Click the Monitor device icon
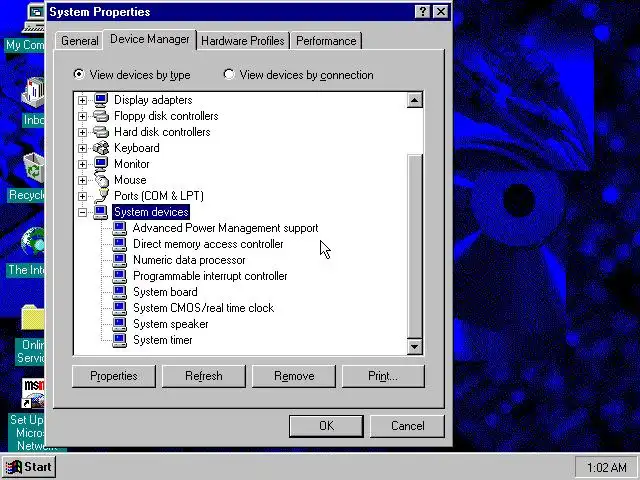 click(101, 164)
